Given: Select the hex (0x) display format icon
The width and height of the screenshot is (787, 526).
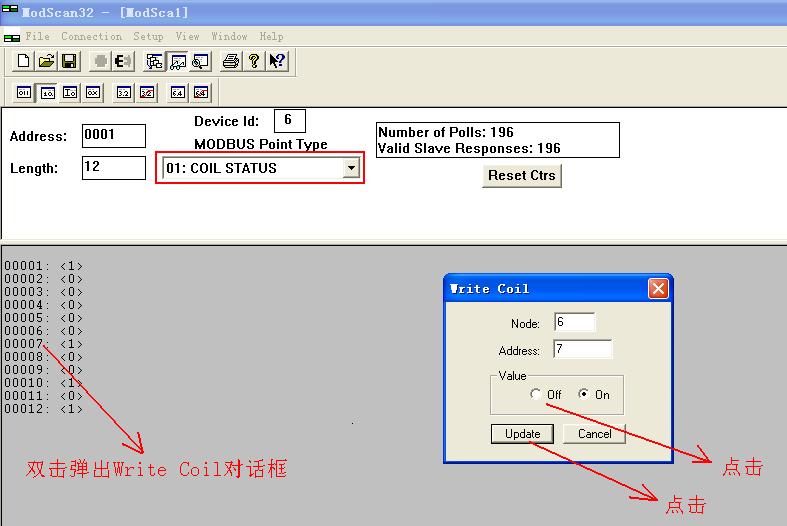Looking at the screenshot, I should 93,92.
